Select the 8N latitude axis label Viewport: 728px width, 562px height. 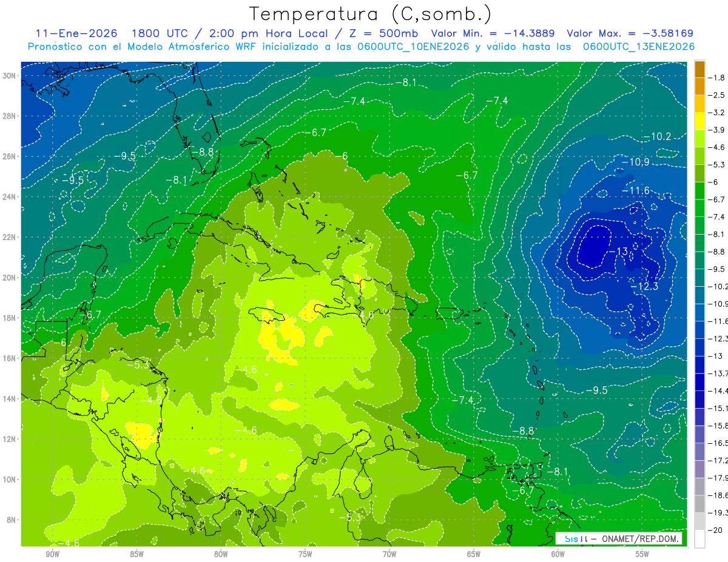tap(12, 520)
